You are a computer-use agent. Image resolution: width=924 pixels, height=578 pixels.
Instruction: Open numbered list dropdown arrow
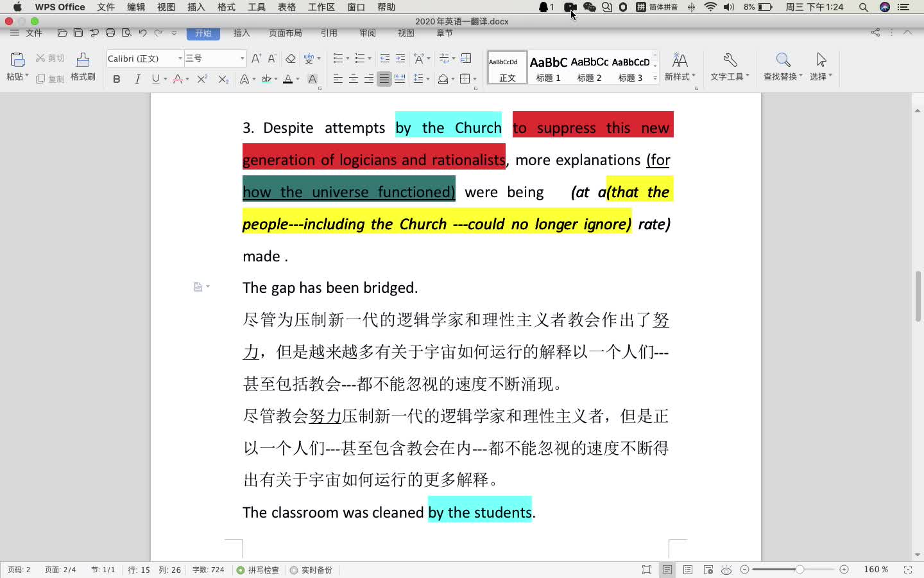pyautogui.click(x=370, y=58)
